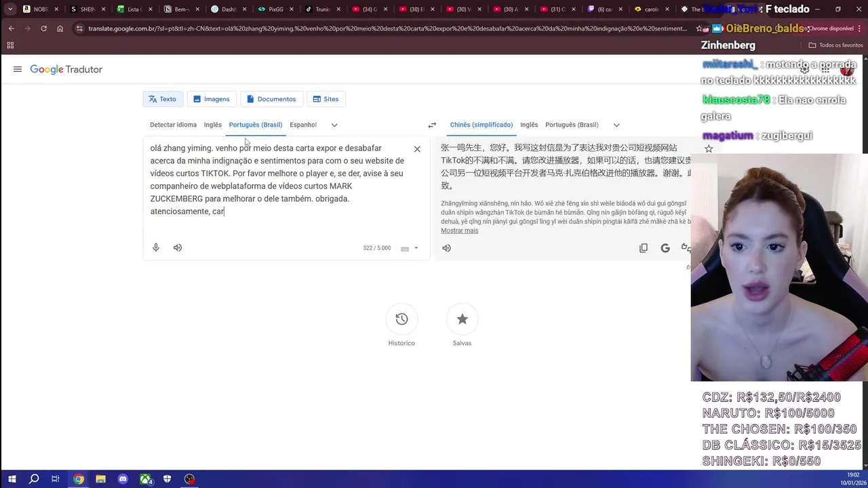
Task: Toggle the on-screen keyboard icon
Action: [405, 248]
